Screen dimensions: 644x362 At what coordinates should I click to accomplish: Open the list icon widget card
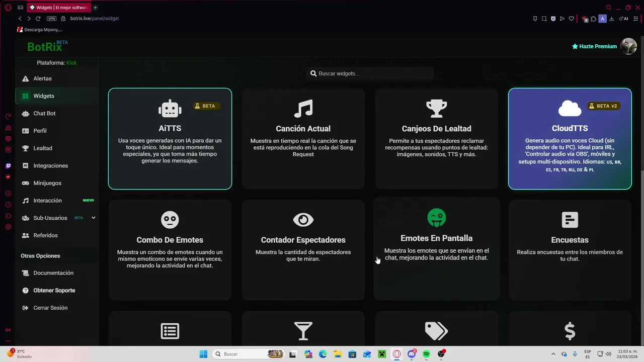(x=170, y=328)
